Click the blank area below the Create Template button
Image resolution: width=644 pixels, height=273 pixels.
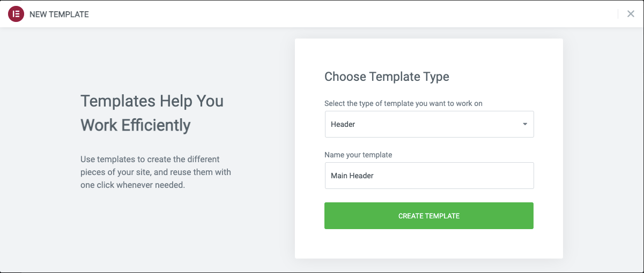point(429,244)
